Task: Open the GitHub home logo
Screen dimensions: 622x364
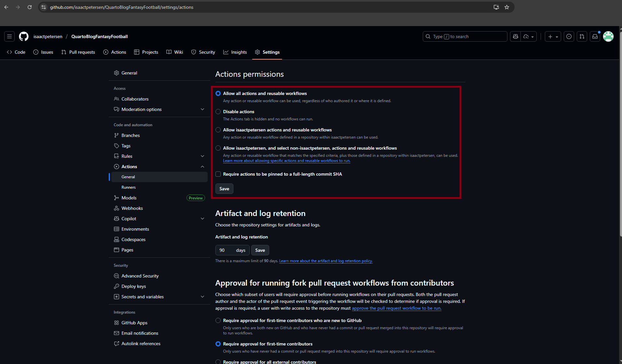Action: click(x=24, y=36)
